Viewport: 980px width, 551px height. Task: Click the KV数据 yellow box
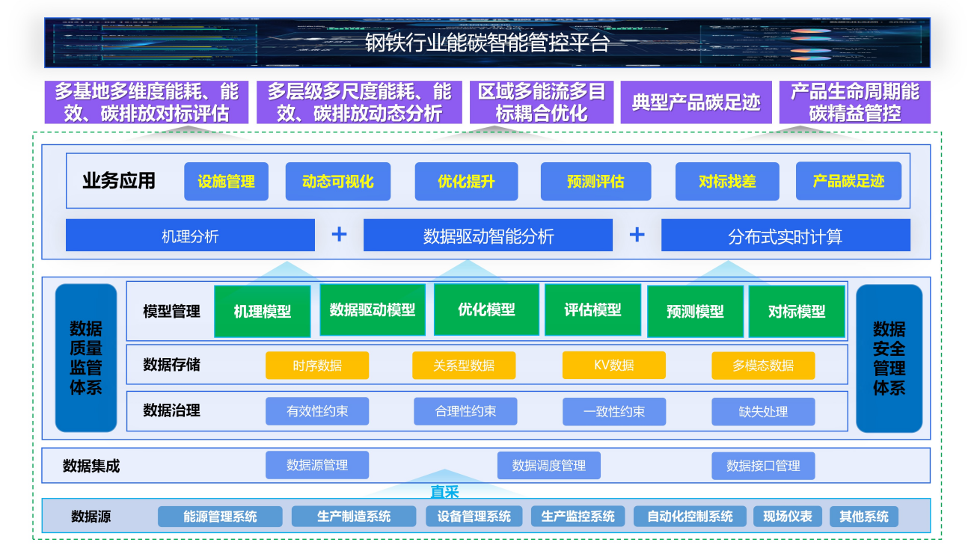613,366
